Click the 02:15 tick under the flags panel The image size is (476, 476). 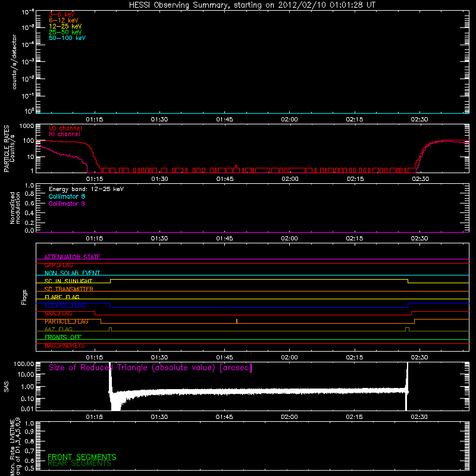tap(354, 358)
